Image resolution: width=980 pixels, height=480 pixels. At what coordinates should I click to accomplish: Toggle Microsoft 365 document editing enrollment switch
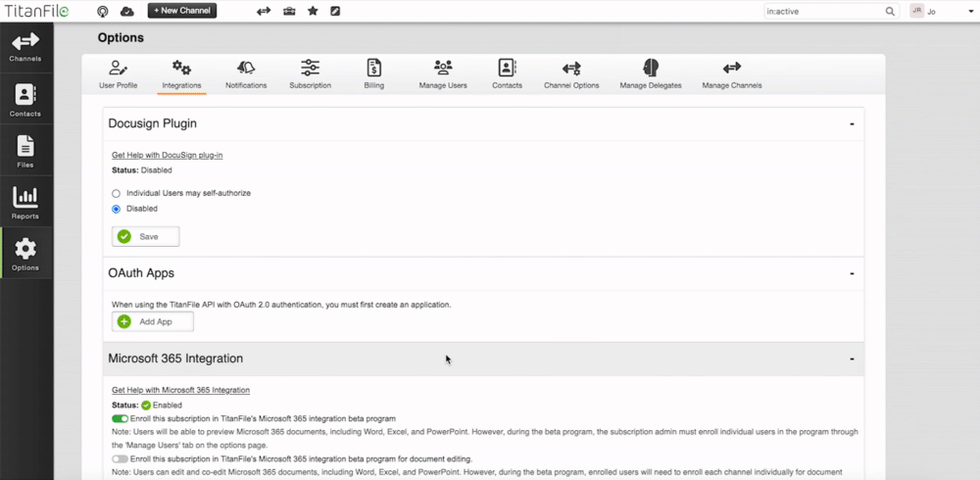120,458
